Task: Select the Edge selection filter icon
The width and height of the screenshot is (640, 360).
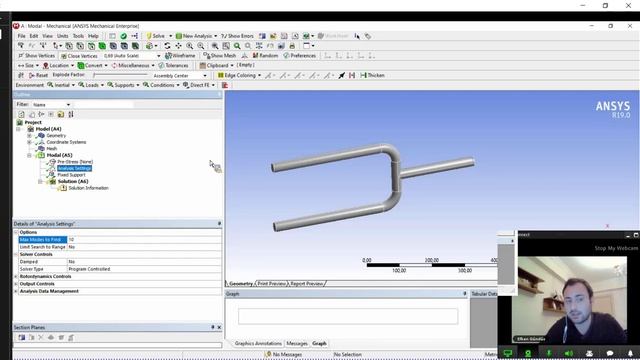Action: tap(80, 46)
